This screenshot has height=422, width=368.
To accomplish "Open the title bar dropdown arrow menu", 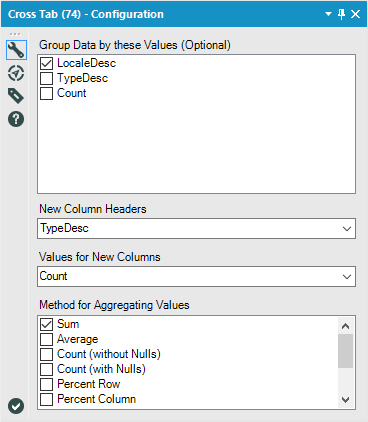I will click(328, 14).
